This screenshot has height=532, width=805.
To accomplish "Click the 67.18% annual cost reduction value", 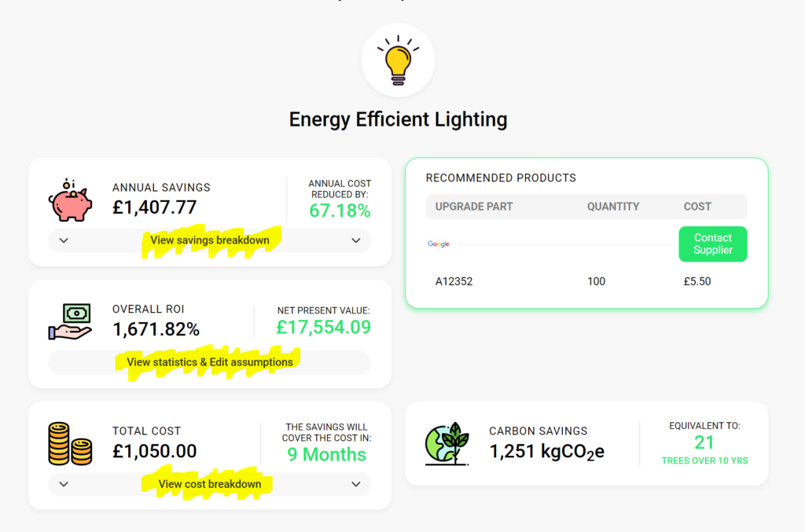I will point(340,211).
